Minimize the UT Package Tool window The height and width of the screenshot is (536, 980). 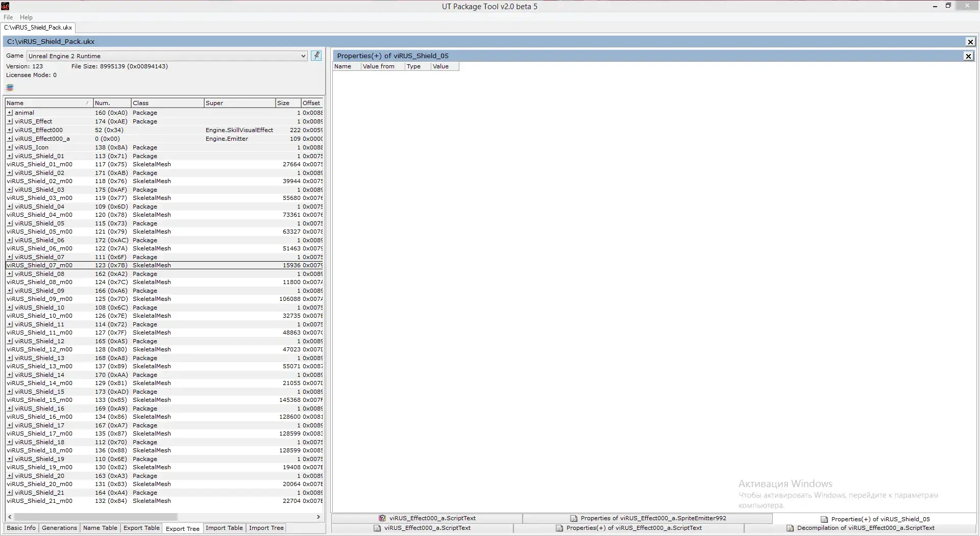click(x=935, y=6)
